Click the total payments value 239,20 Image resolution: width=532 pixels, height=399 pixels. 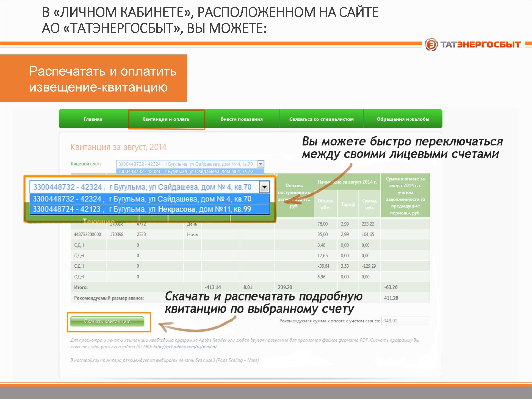pos(285,287)
